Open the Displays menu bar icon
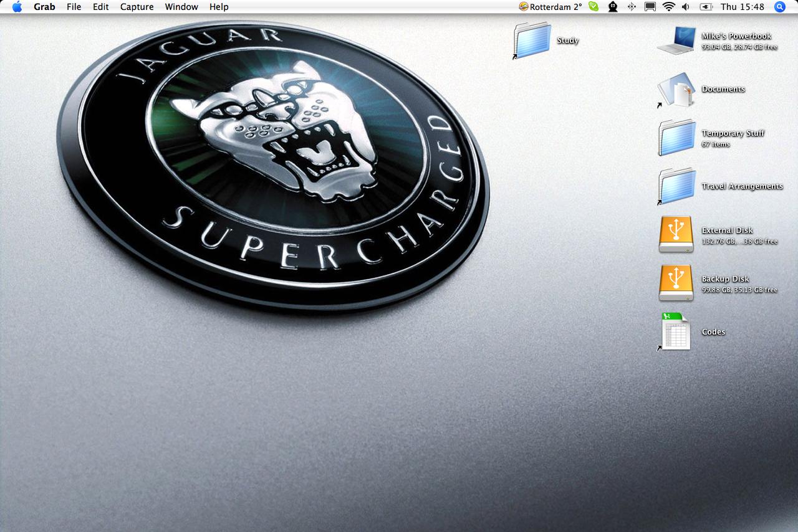This screenshot has height=532, width=798. tap(650, 7)
